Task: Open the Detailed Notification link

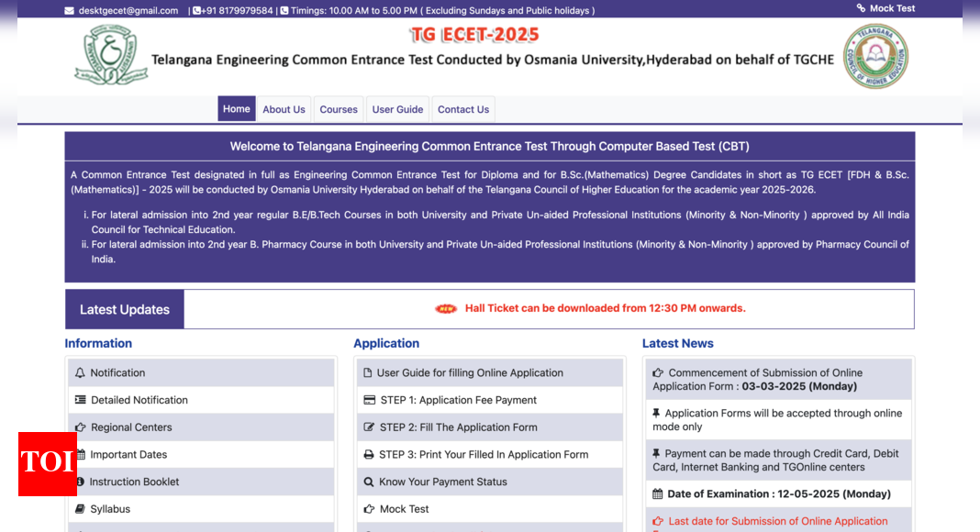Action: tap(139, 400)
